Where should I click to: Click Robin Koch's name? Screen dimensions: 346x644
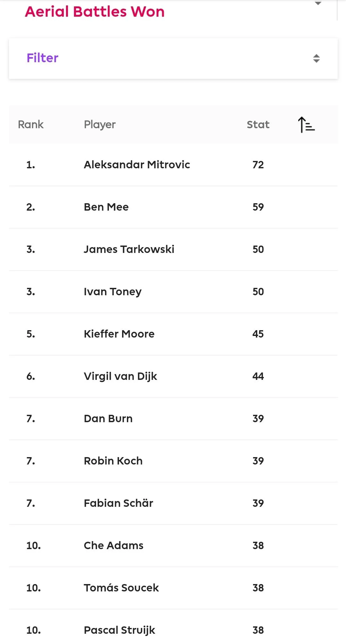click(x=113, y=461)
